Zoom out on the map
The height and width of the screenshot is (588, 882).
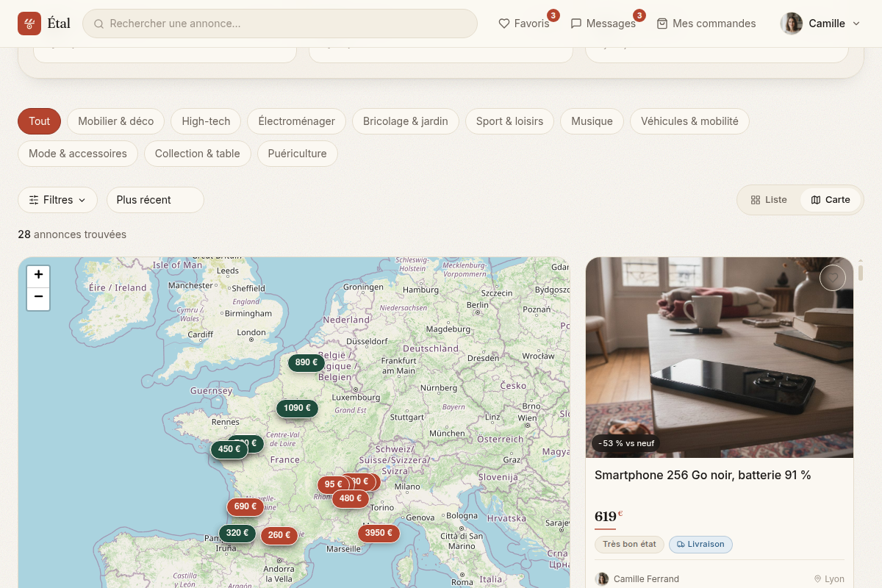[x=38, y=298]
